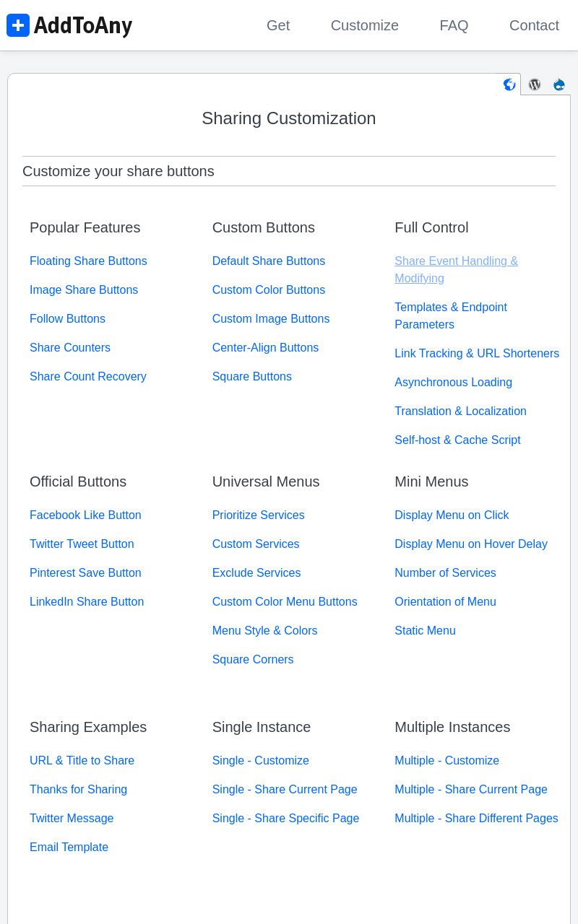
Task: Follow the Custom Color Buttons link
Action: pos(269,289)
